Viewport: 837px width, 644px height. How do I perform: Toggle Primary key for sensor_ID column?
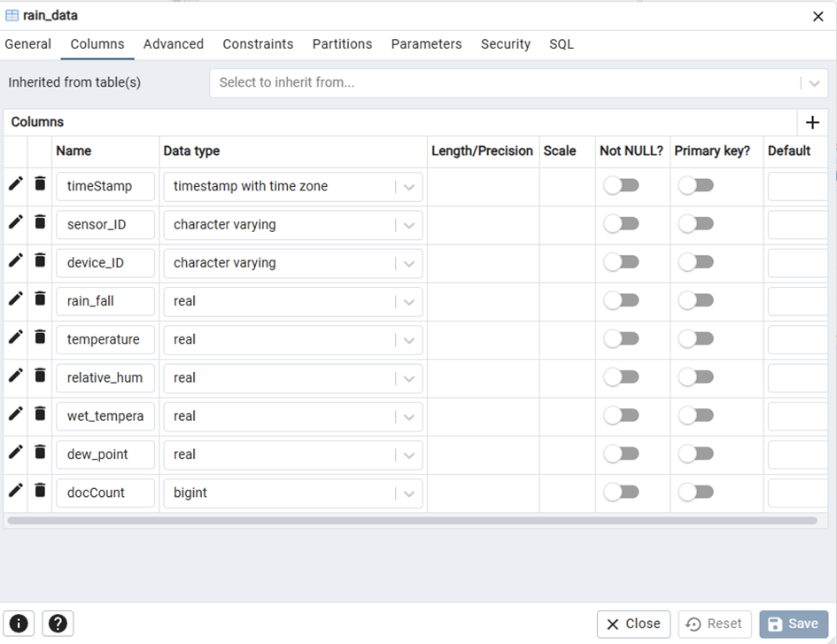pyautogui.click(x=695, y=224)
